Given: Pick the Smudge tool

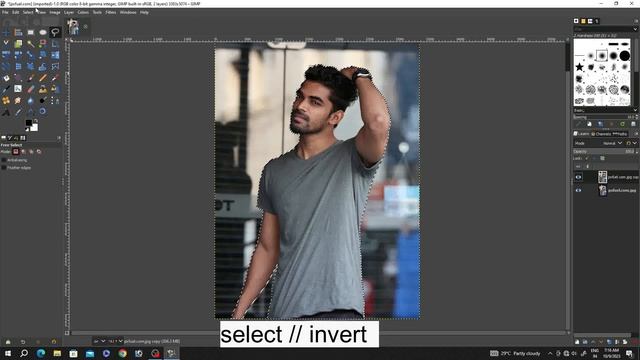Looking at the screenshot, I should (18, 100).
